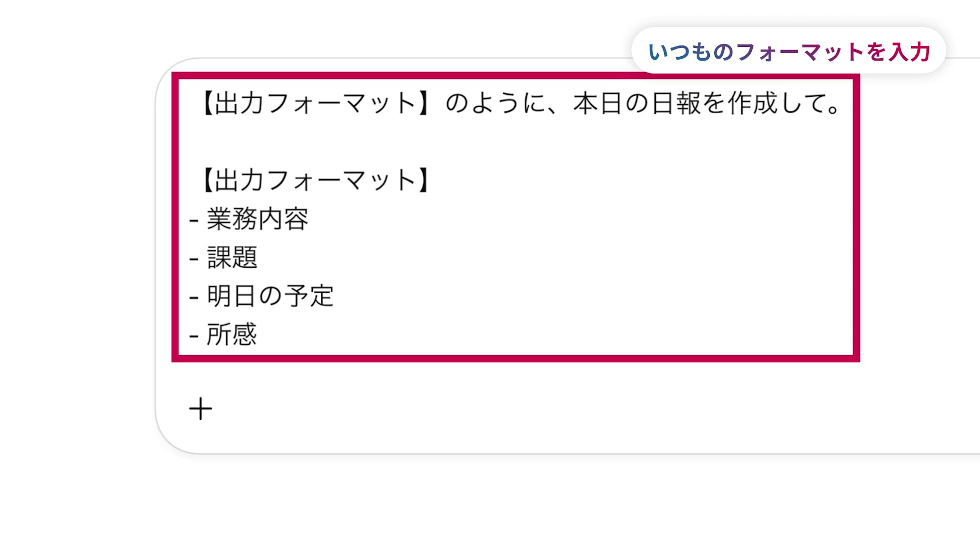Click the dash before 課題
Screen dimensions: 980x551
pos(194,259)
